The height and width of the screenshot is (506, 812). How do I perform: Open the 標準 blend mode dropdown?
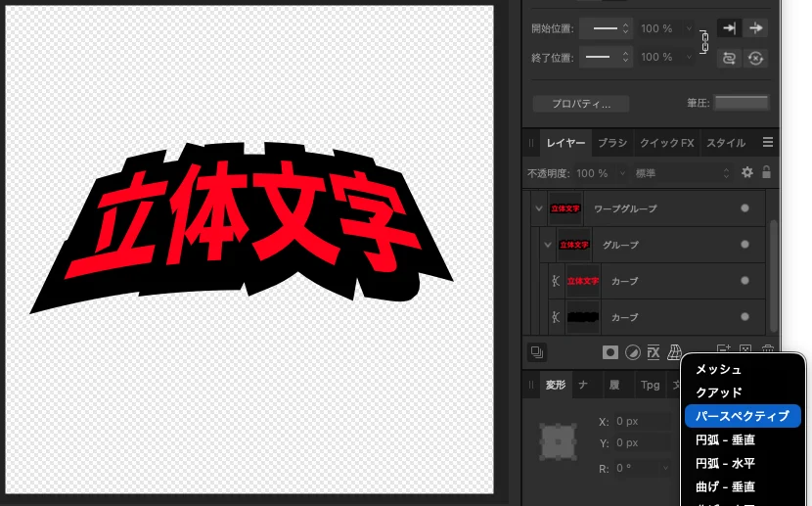(x=682, y=173)
